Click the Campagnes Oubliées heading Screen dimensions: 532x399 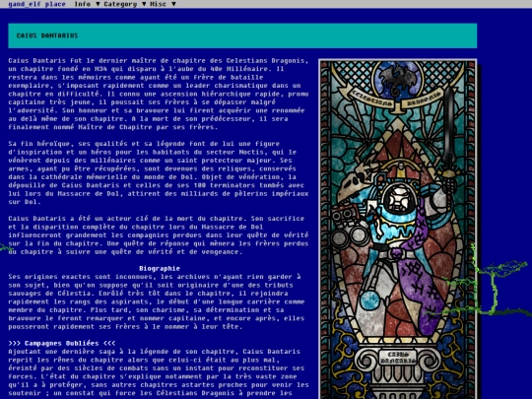62,343
